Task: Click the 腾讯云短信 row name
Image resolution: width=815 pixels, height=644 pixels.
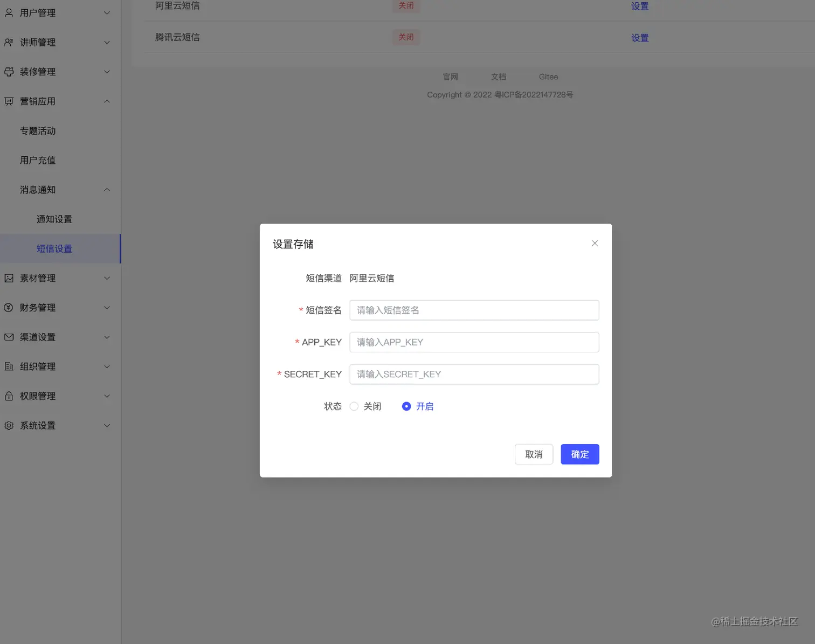Action: coord(177,37)
